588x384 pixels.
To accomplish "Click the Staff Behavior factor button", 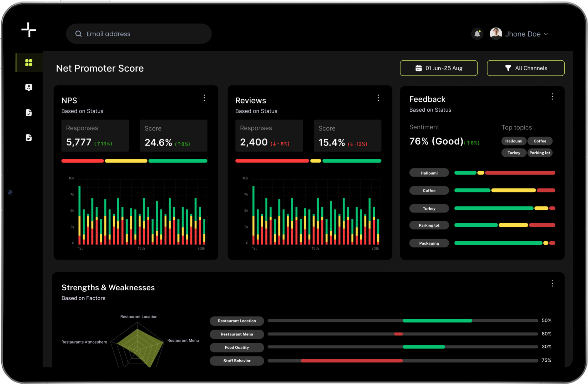I will click(237, 361).
